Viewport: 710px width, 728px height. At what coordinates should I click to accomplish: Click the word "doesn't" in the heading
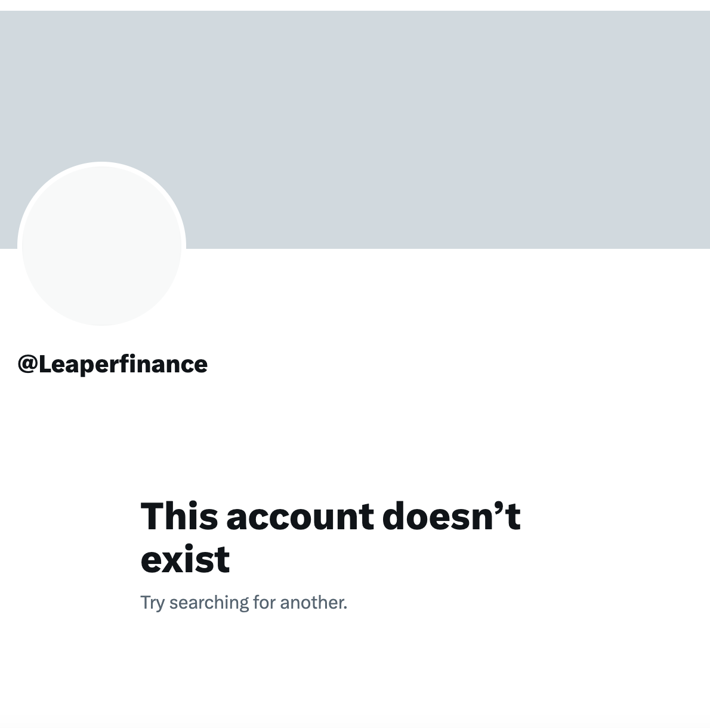(451, 516)
